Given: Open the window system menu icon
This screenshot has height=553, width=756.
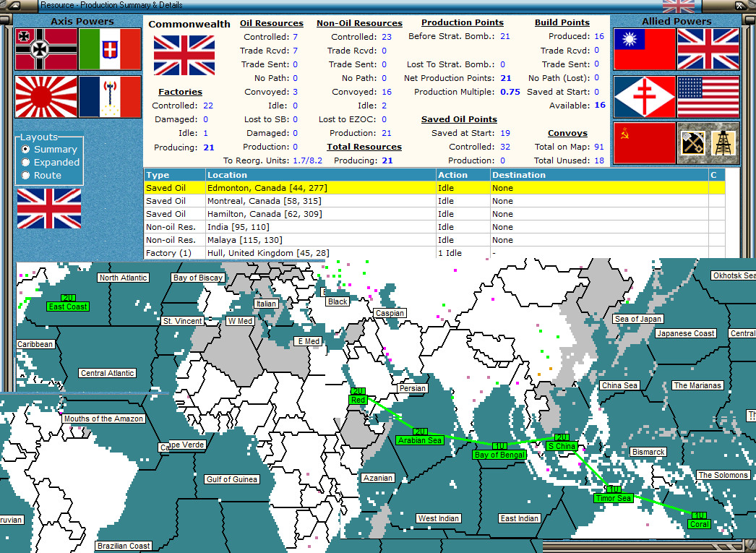Looking at the screenshot, I should click(x=15, y=6).
